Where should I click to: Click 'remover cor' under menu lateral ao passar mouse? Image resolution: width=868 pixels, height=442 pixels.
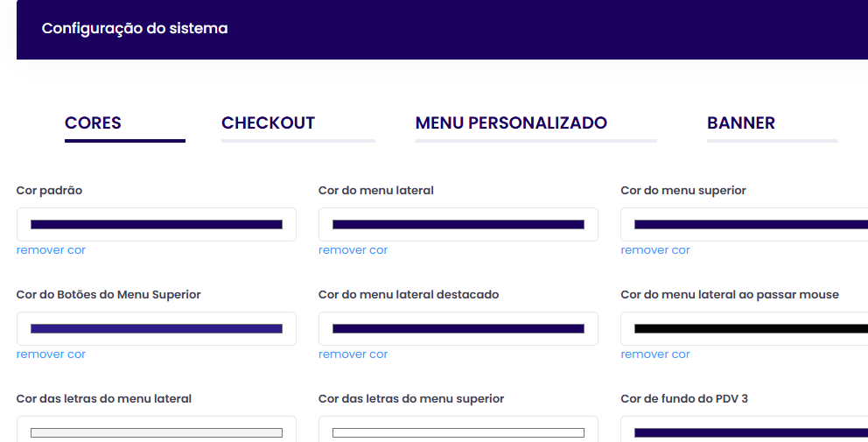click(655, 354)
